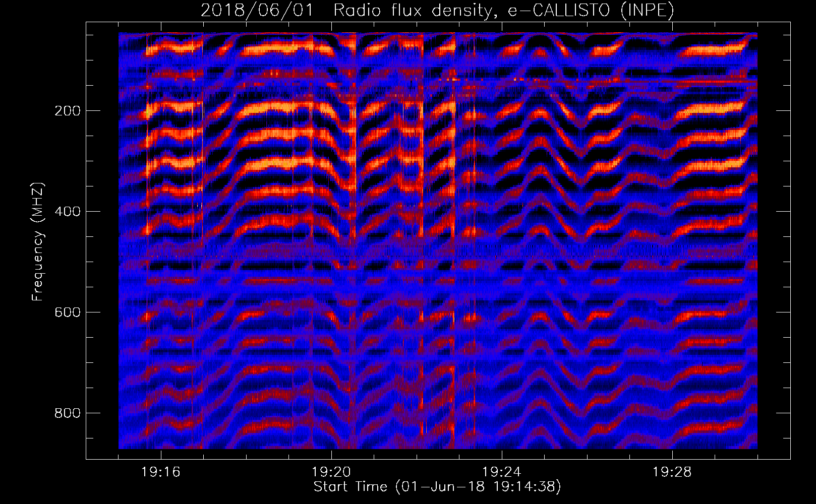This screenshot has height=504, width=816.
Task: Click the 400 frequency tick label
Action: click(67, 212)
